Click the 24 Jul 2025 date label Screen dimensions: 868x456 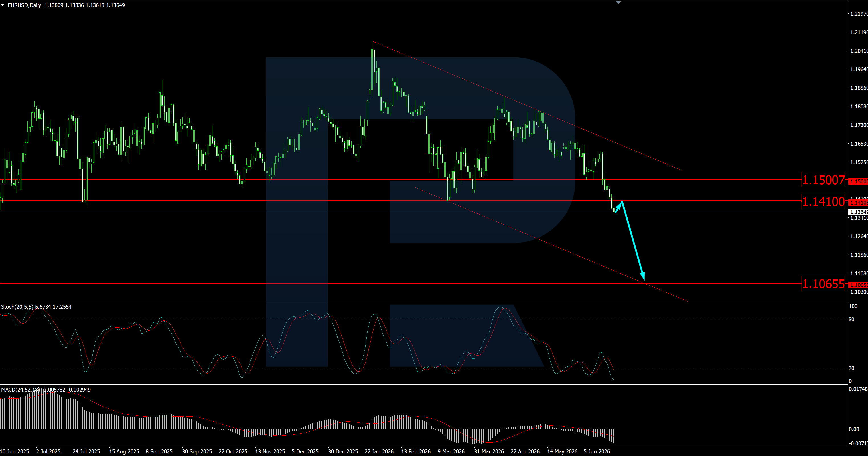[86, 452]
